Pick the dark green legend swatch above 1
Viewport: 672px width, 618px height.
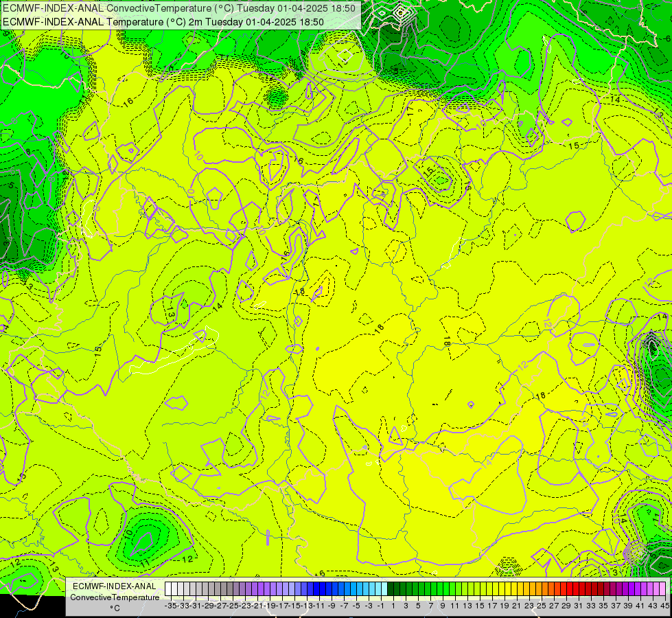391,589
